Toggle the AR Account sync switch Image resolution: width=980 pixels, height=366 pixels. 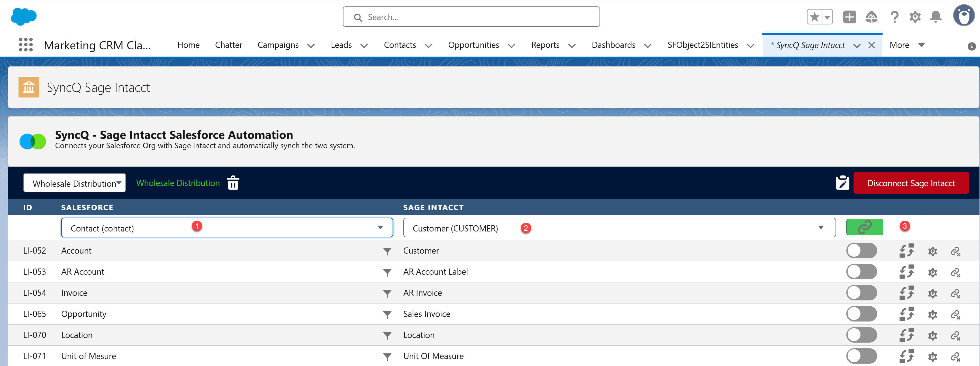pyautogui.click(x=861, y=272)
